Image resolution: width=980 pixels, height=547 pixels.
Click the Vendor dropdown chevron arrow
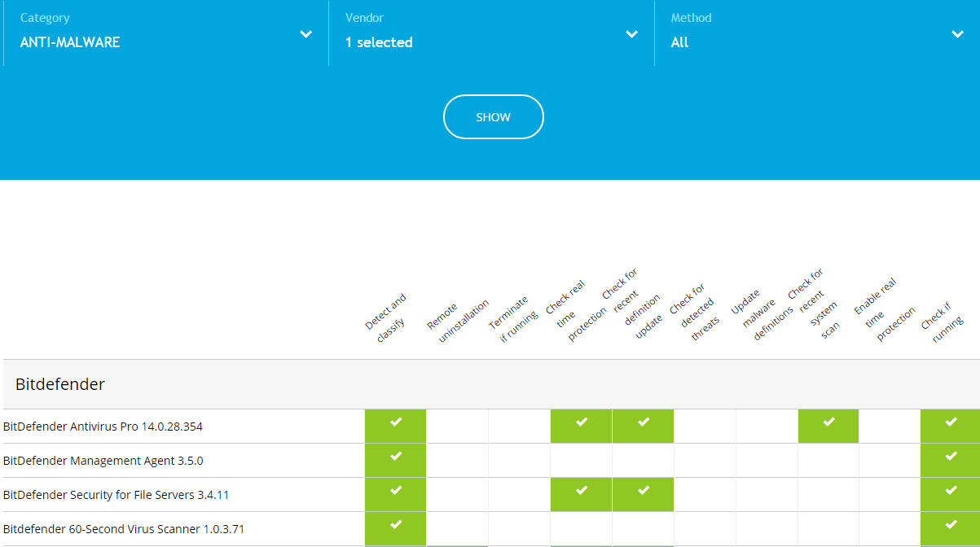pyautogui.click(x=631, y=34)
